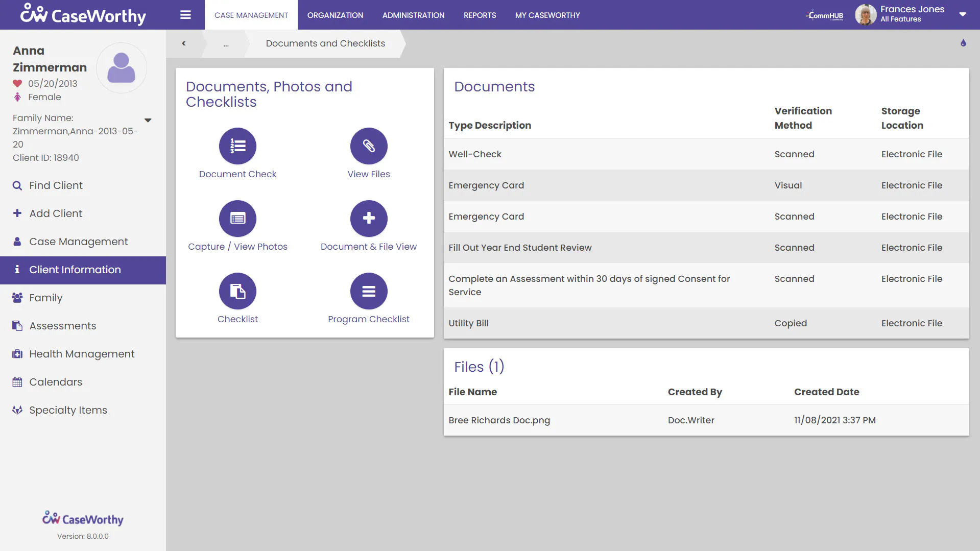The height and width of the screenshot is (551, 980).
Task: Open the My CaseWorthy menu
Action: (x=547, y=15)
